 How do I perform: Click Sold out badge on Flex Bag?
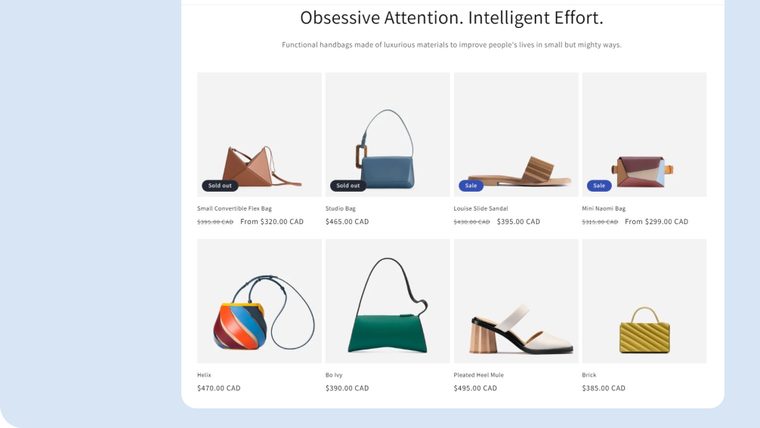click(x=219, y=185)
